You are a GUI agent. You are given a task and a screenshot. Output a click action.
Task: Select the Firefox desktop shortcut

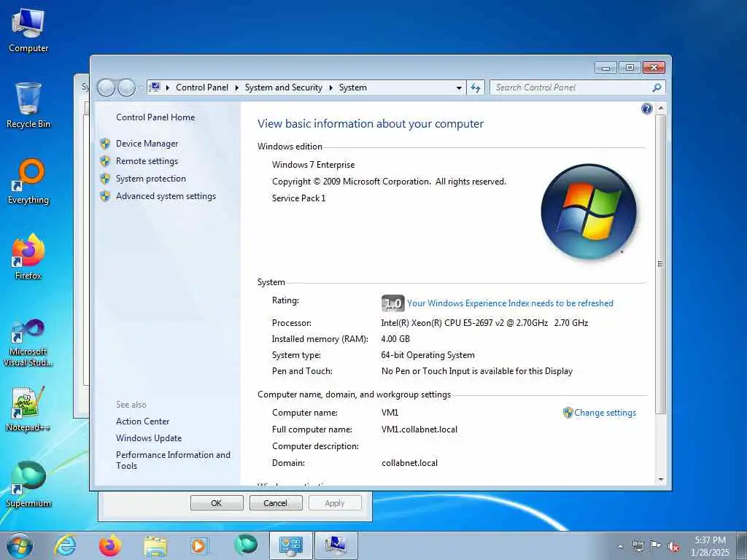(28, 257)
